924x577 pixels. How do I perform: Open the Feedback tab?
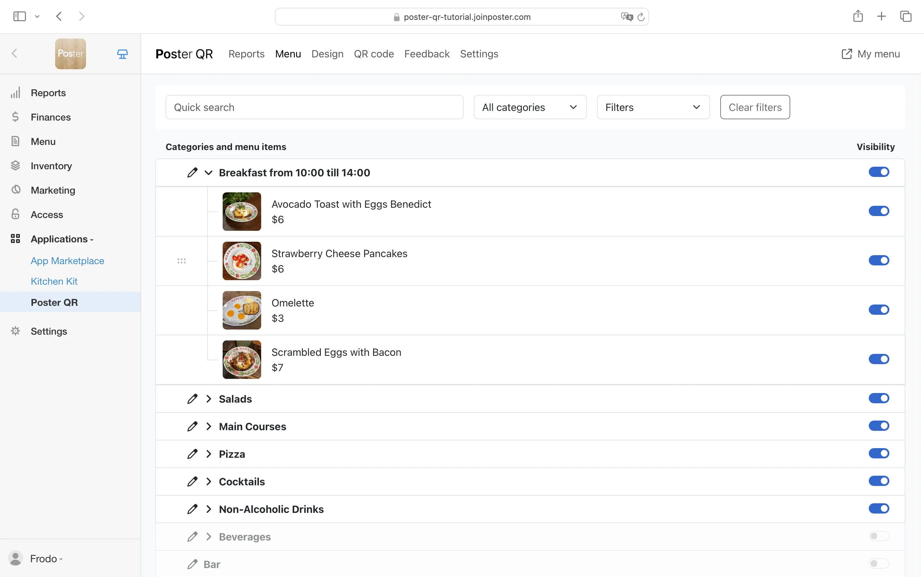(426, 54)
